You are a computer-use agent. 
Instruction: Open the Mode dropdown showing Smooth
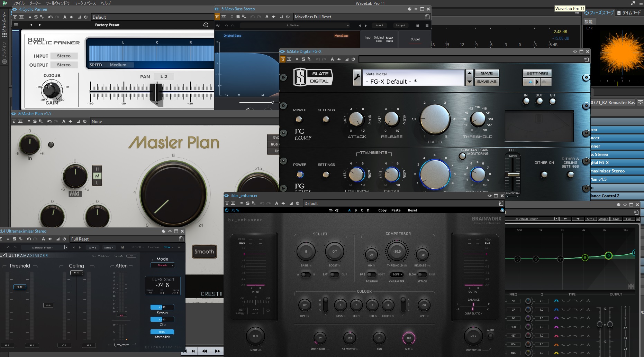point(162,265)
